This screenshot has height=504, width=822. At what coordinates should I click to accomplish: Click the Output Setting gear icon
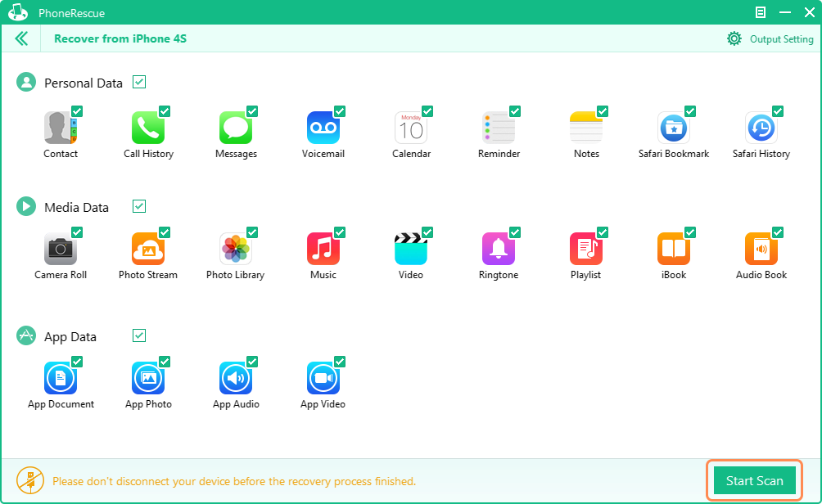click(x=734, y=38)
